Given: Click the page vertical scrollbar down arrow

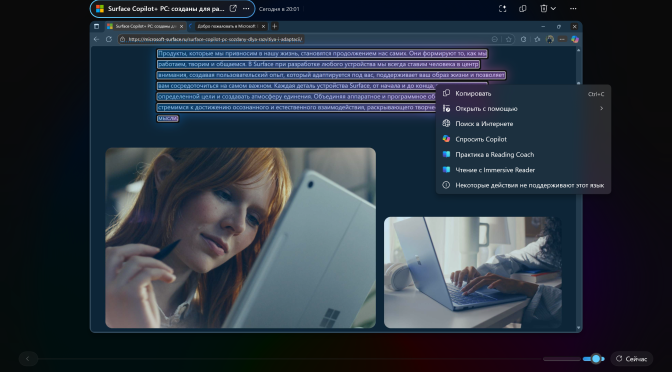Looking at the screenshot, I should coord(579,328).
